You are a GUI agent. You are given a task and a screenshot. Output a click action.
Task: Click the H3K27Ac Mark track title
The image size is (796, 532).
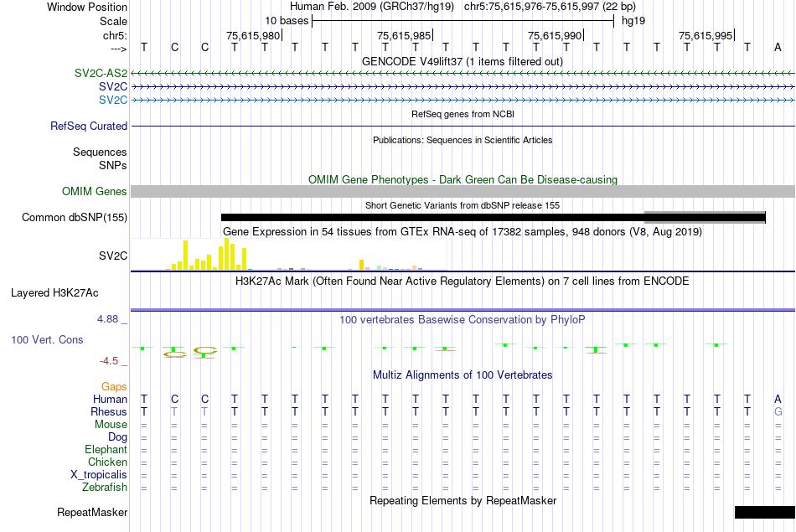point(462,281)
